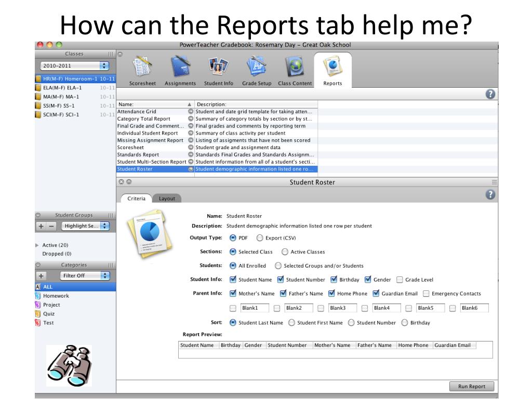532x399 pixels.
Task: Open the Scoresheet tab icon
Action: point(142,66)
